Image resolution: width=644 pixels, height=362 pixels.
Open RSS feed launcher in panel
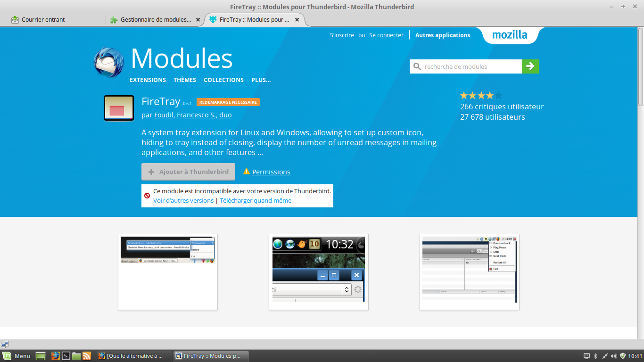(87, 356)
